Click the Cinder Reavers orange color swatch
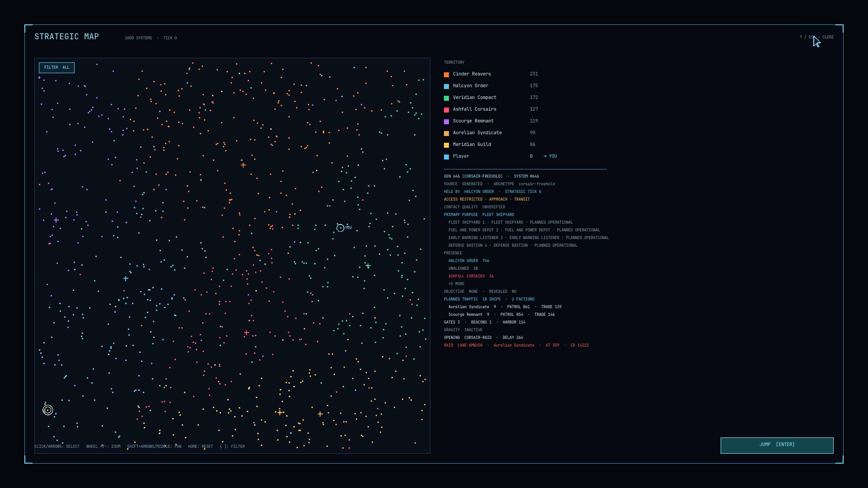868x488 pixels. 446,75
